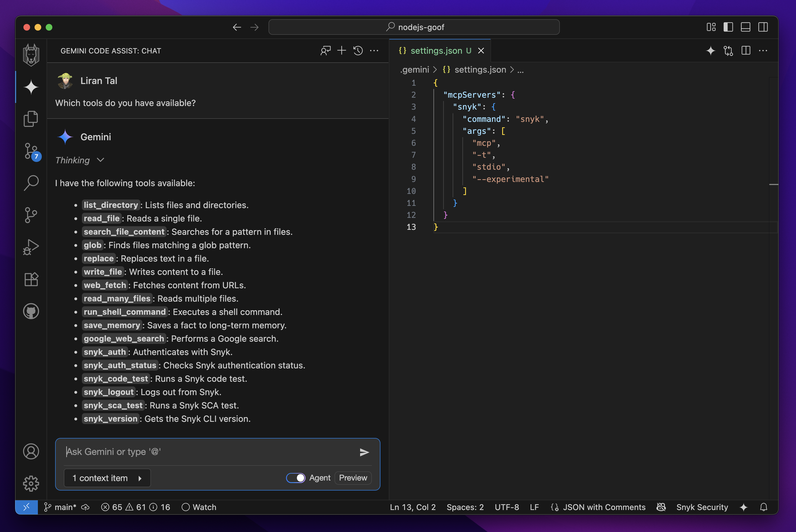Select the settings.json editor tab

tap(436, 51)
